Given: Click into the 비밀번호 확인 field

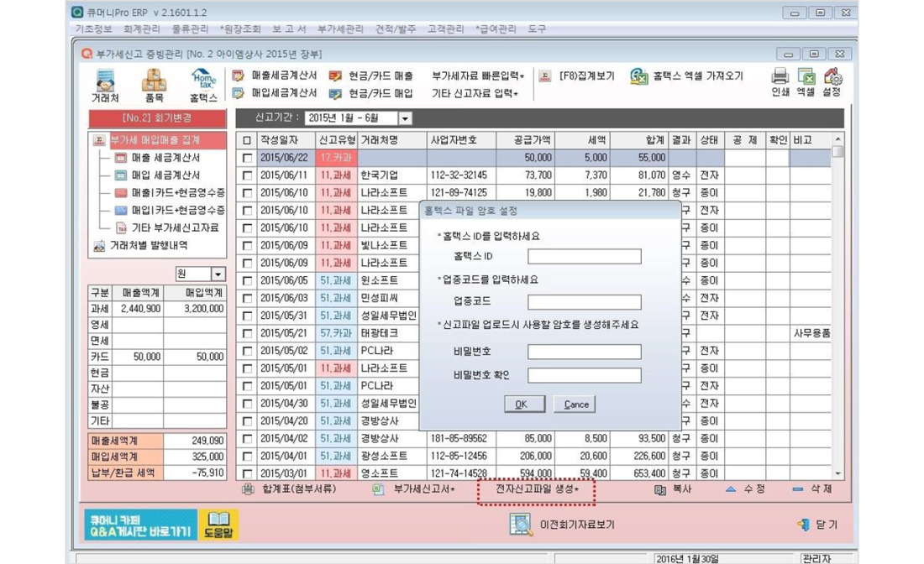Looking at the screenshot, I should coord(584,375).
